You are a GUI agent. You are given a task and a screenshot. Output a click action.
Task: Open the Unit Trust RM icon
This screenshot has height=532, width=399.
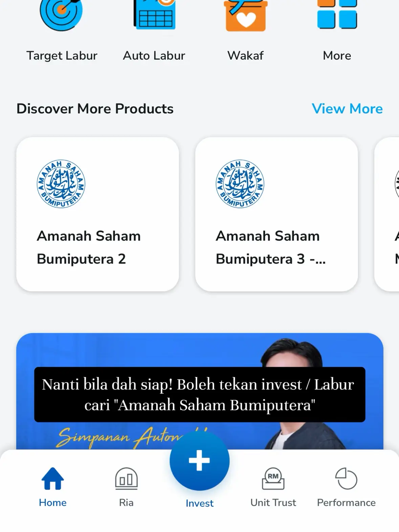click(273, 479)
